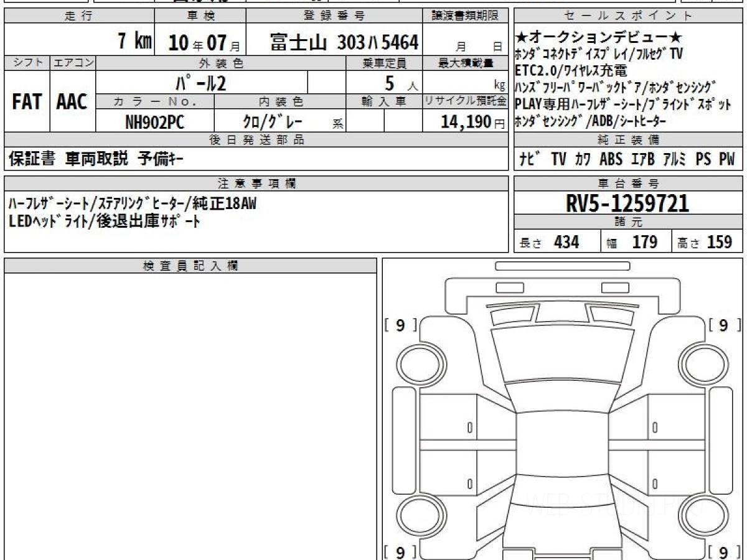This screenshot has height=560, width=747.
Task: Select the inspection date 10年07月
Action: coord(205,43)
